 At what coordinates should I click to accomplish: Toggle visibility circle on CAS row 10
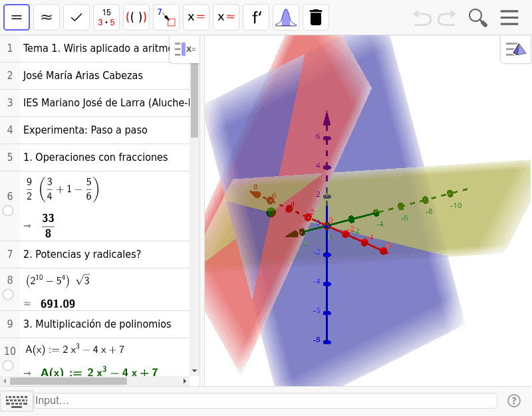[x=7, y=364]
